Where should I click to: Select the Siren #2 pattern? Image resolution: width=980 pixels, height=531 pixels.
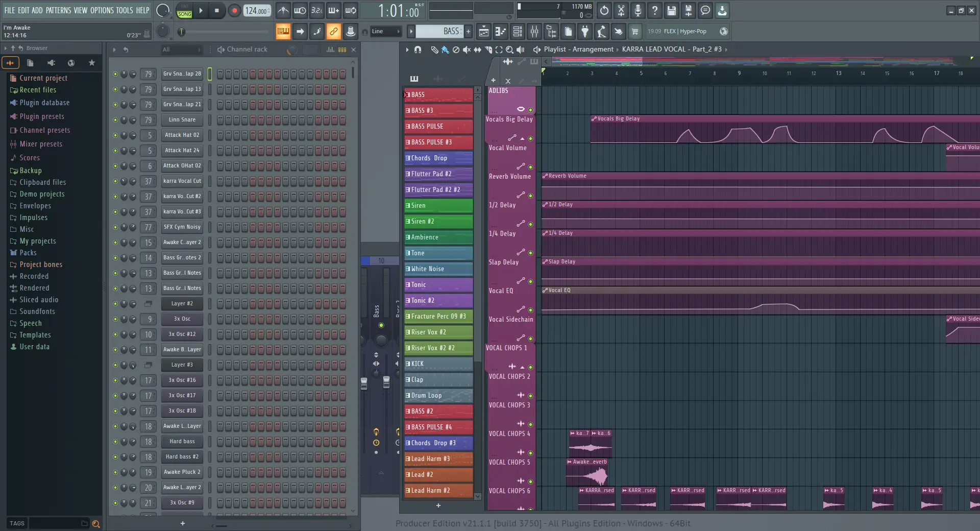[438, 222]
